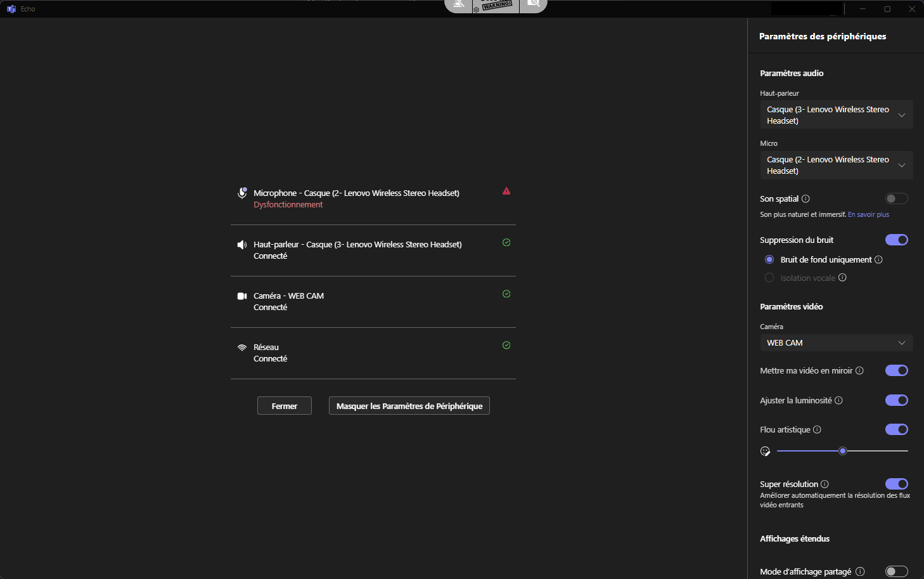The image size is (924, 579).
Task: Click the info icon for Mode d'affichage partagé
Action: point(860,571)
